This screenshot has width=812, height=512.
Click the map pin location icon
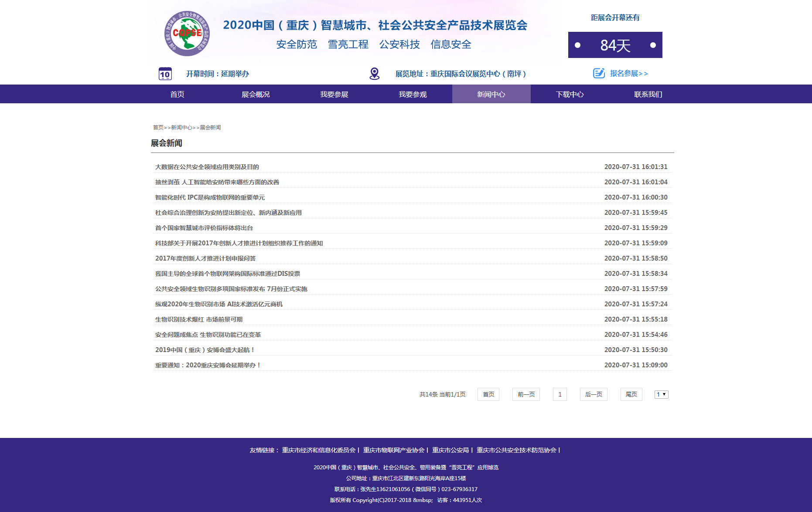(374, 74)
